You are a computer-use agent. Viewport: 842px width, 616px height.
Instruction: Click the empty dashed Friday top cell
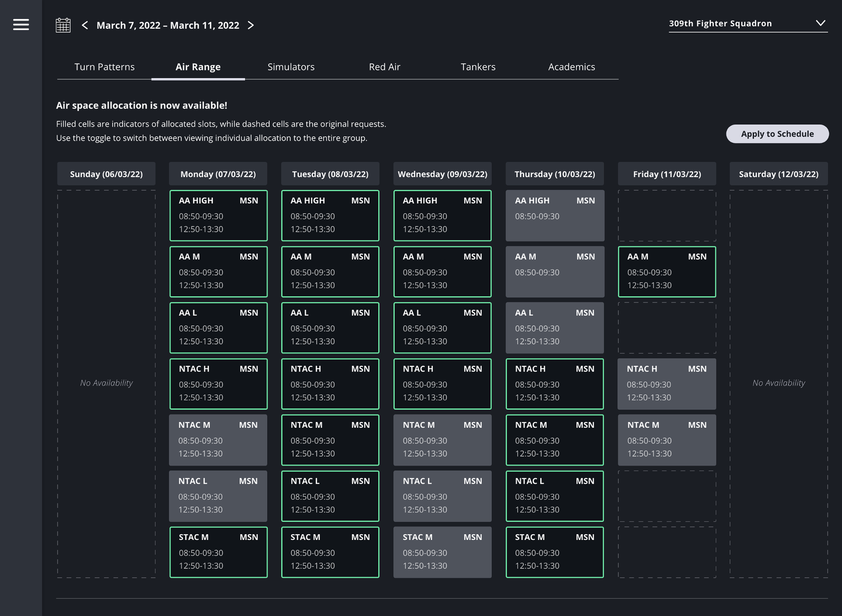pos(667,215)
